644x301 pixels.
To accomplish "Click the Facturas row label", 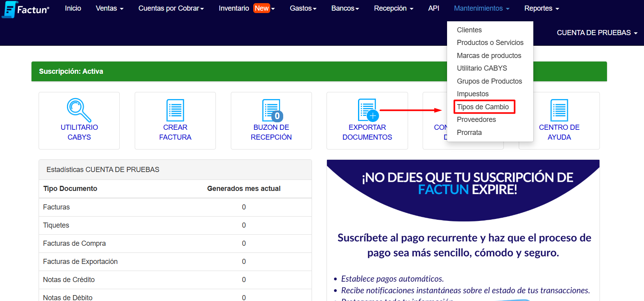I will pos(56,207).
